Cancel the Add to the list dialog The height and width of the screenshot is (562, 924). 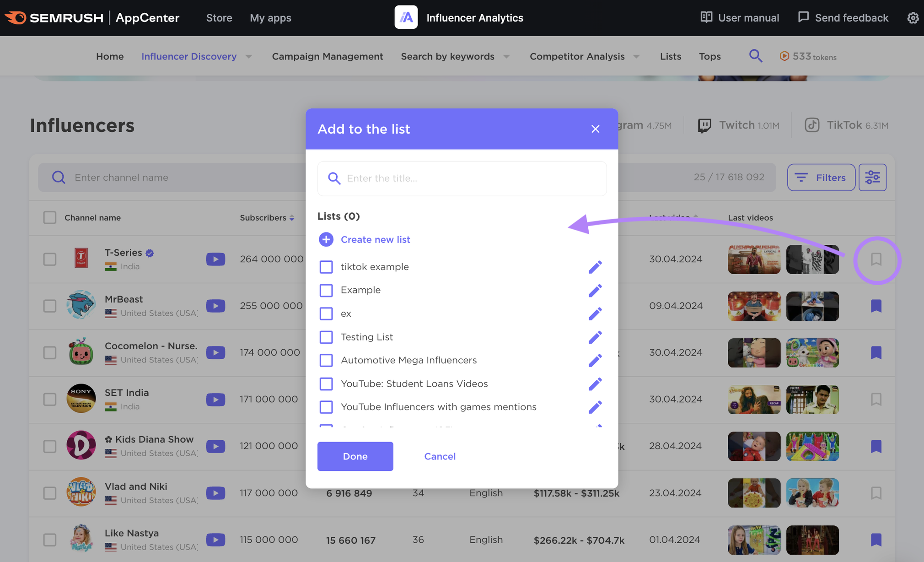[440, 456]
